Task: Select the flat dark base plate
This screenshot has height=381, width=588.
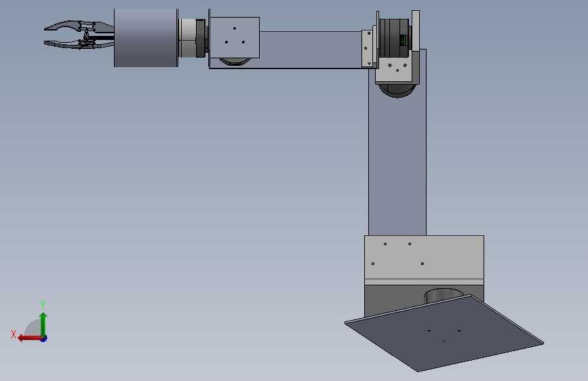Action: (x=444, y=333)
